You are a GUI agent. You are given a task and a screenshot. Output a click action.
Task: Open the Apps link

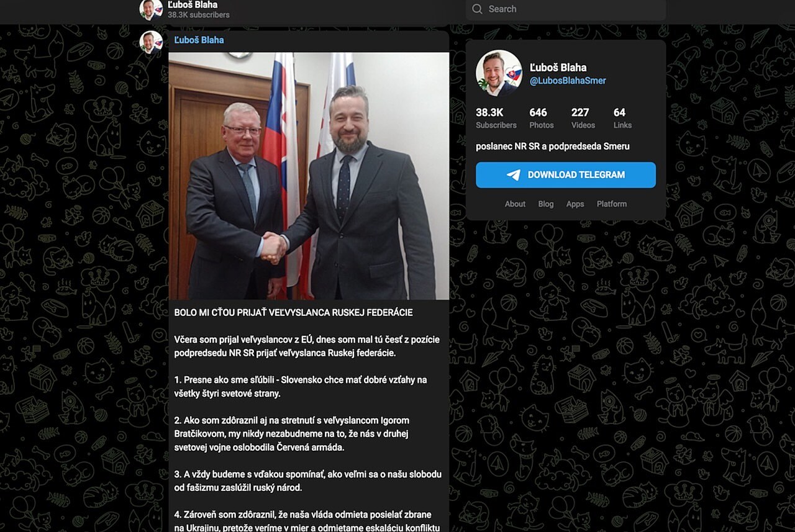pyautogui.click(x=575, y=204)
